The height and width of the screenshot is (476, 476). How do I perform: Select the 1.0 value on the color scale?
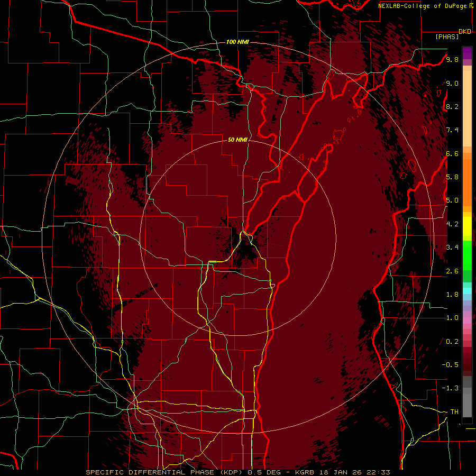[x=452, y=318]
